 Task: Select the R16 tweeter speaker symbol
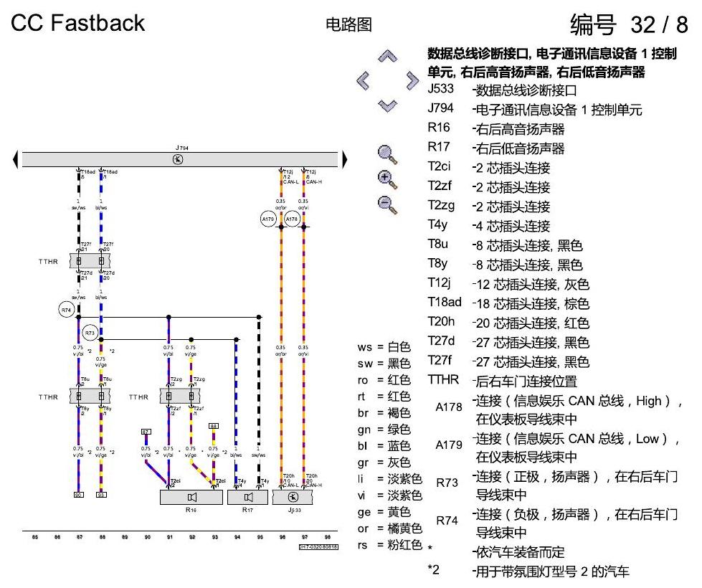click(x=191, y=497)
